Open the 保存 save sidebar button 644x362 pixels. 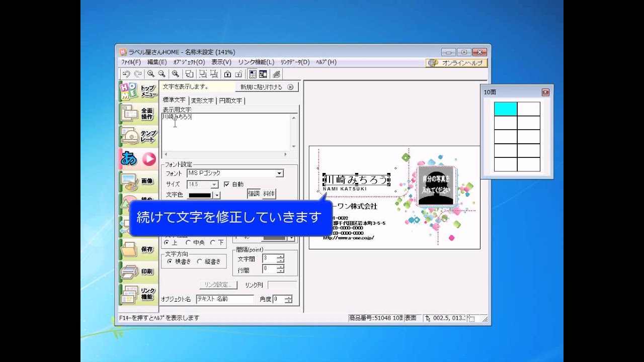pyautogui.click(x=138, y=249)
